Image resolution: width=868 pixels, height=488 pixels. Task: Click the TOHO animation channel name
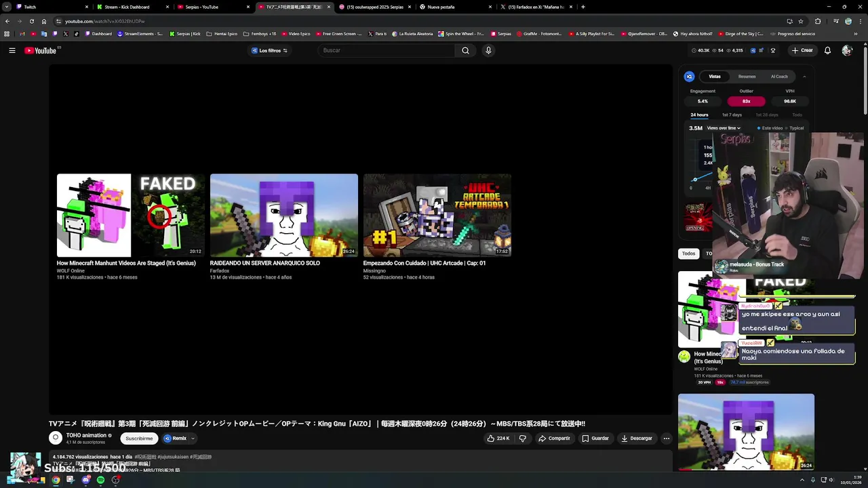(x=86, y=435)
